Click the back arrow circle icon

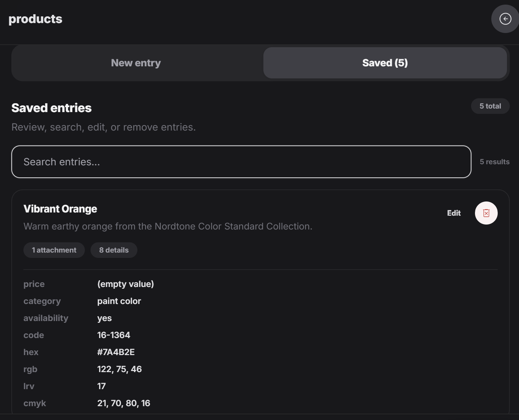(x=505, y=19)
